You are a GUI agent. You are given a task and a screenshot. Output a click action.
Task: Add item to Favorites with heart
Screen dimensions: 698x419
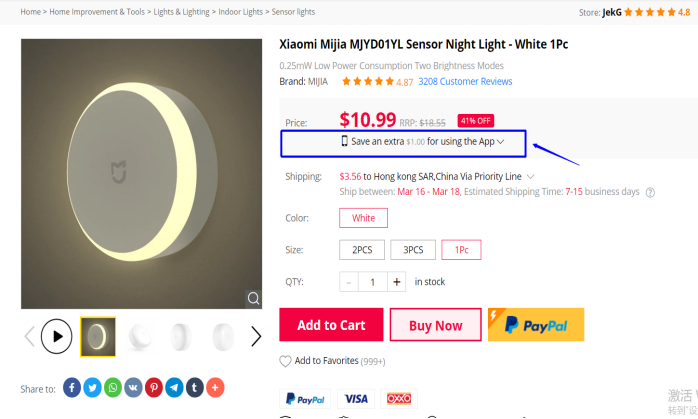[286, 361]
